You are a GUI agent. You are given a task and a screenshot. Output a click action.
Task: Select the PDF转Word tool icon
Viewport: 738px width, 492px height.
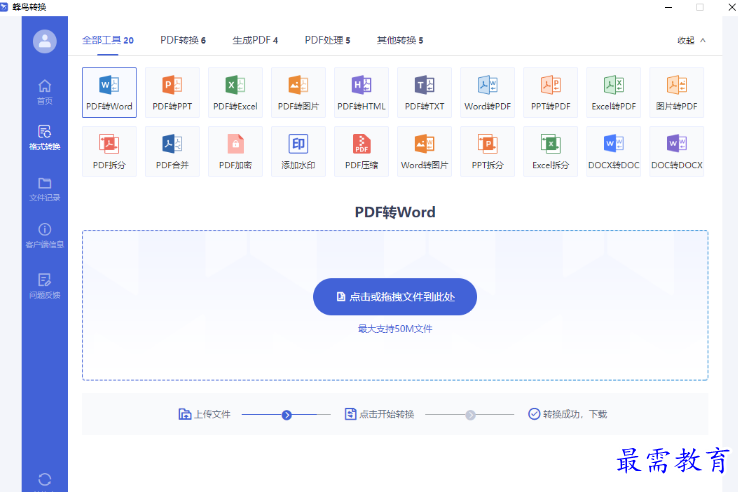[x=109, y=92]
